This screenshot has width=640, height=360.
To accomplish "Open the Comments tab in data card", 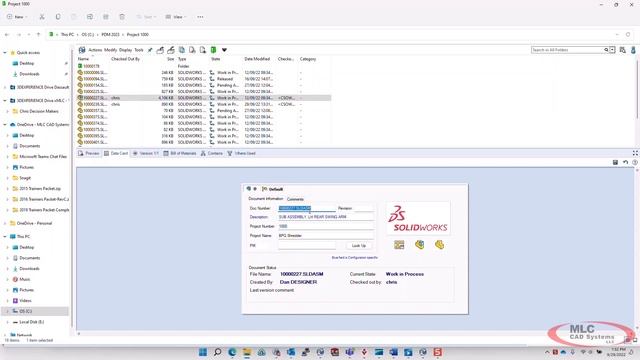I will (x=295, y=199).
